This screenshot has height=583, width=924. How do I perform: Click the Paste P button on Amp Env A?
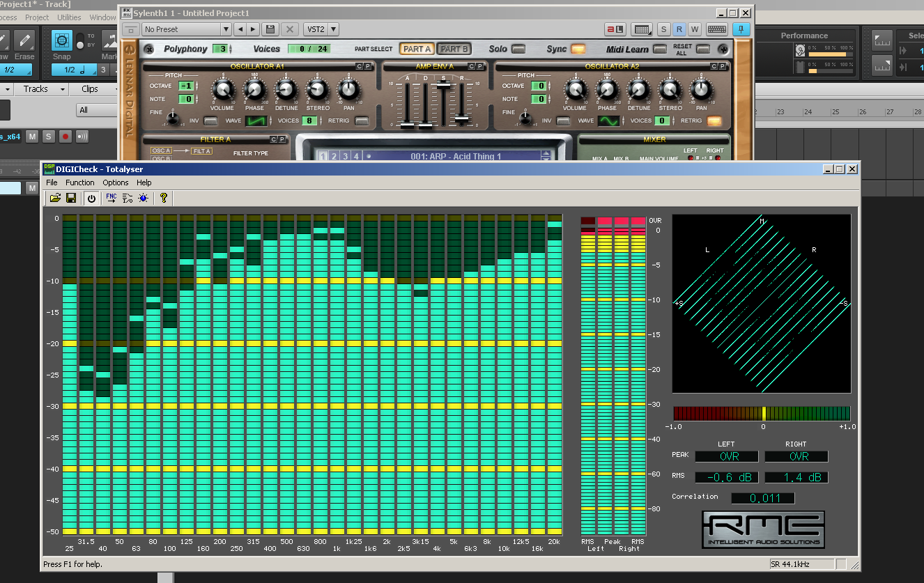[479, 65]
